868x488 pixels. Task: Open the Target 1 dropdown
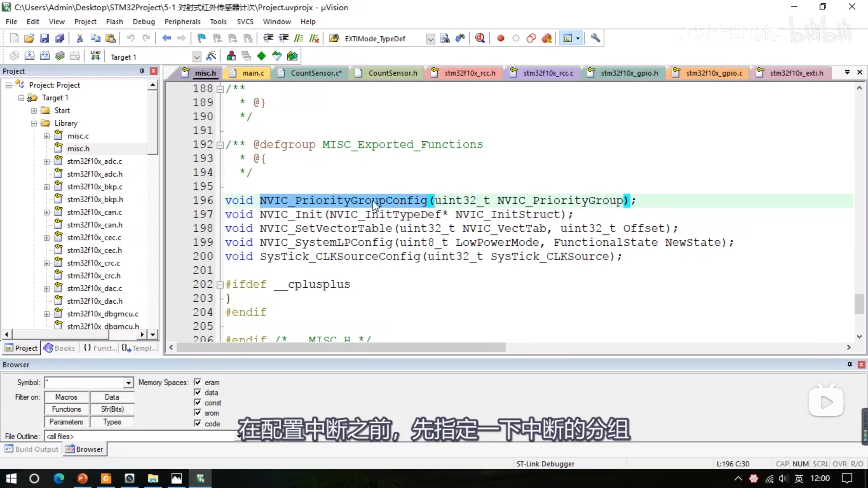197,57
